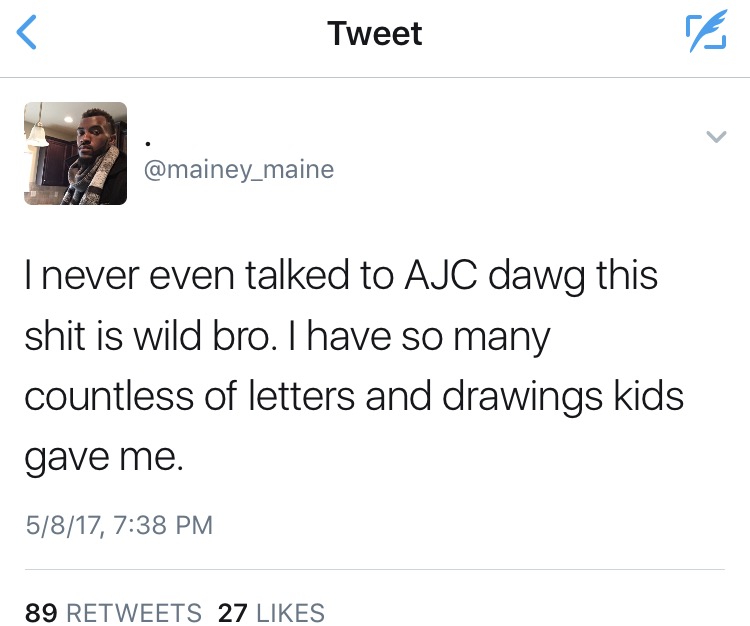750x626 pixels.
Task: Tap the "LIKES" label text
Action: pos(290,612)
